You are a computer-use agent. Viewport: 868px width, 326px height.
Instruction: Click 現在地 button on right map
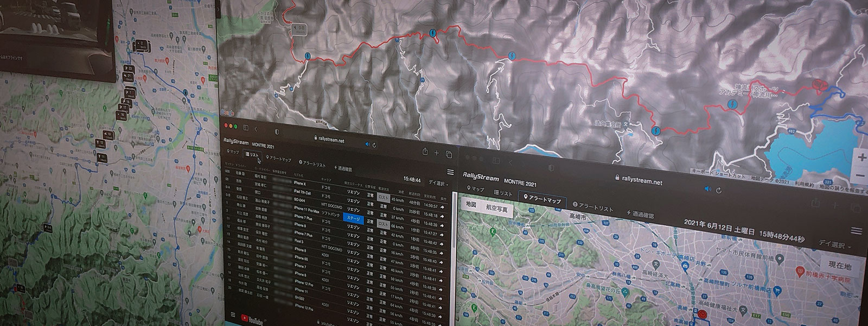[840, 265]
